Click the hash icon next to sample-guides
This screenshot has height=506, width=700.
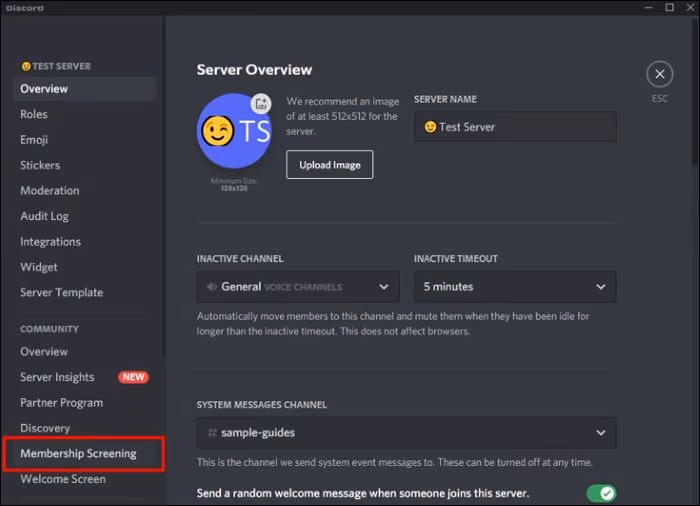tap(212, 433)
